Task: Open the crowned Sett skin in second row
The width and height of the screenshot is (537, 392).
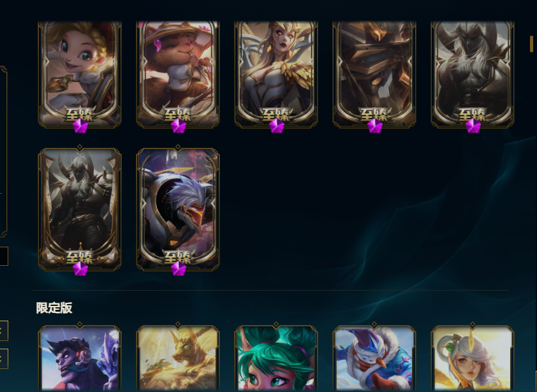Action: (80, 209)
